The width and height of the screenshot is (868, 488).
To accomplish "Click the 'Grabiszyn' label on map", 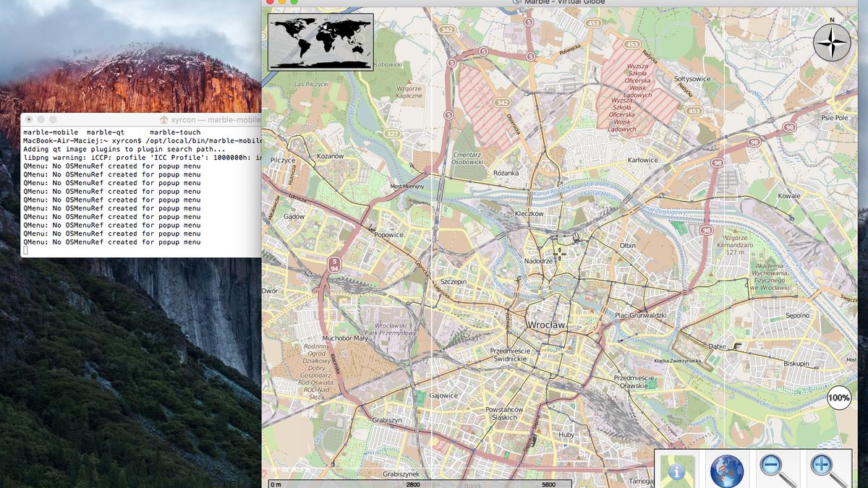I will (386, 420).
